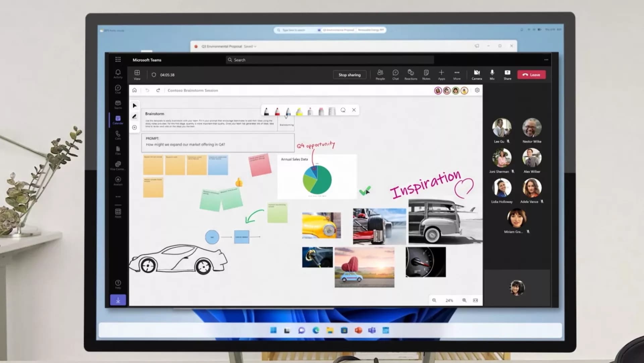Open the Chat panel in Teams
The width and height of the screenshot is (644, 363).
394,74
